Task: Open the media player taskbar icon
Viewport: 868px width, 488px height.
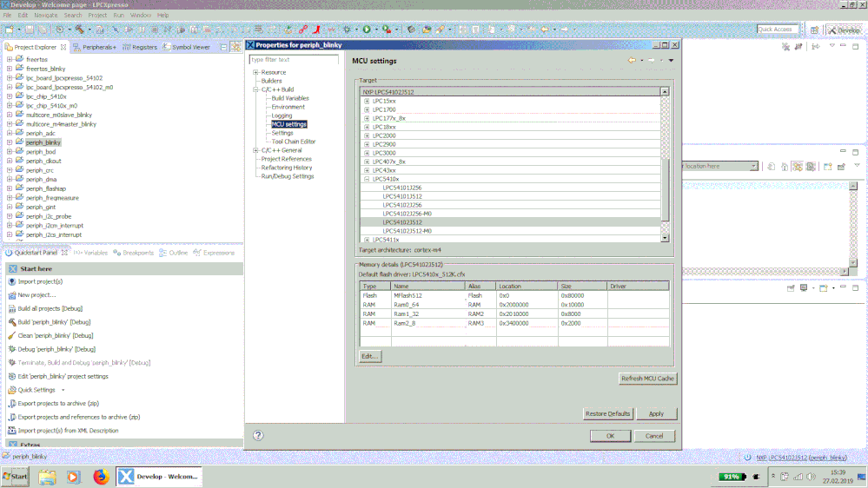Action: (73, 477)
